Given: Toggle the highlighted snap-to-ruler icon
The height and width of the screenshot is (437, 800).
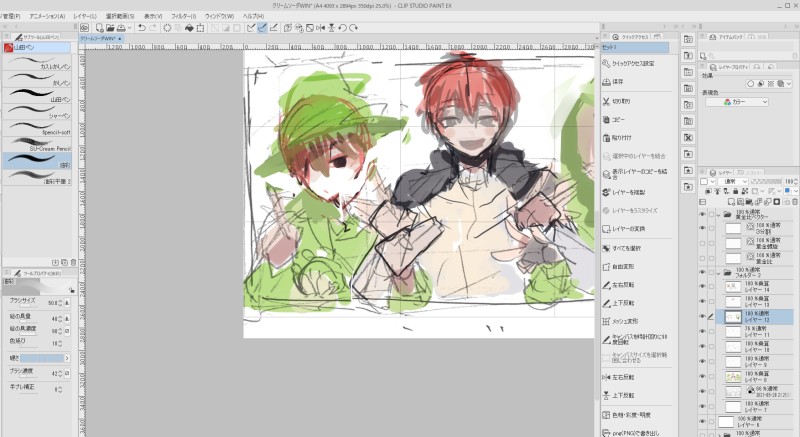Looking at the screenshot, I should [262, 28].
